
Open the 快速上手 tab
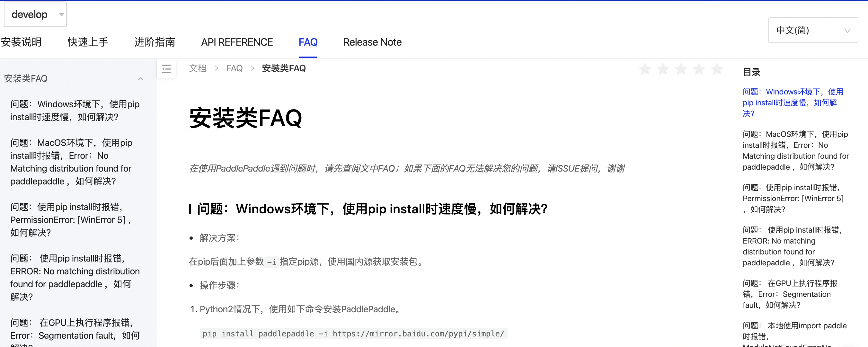[88, 42]
